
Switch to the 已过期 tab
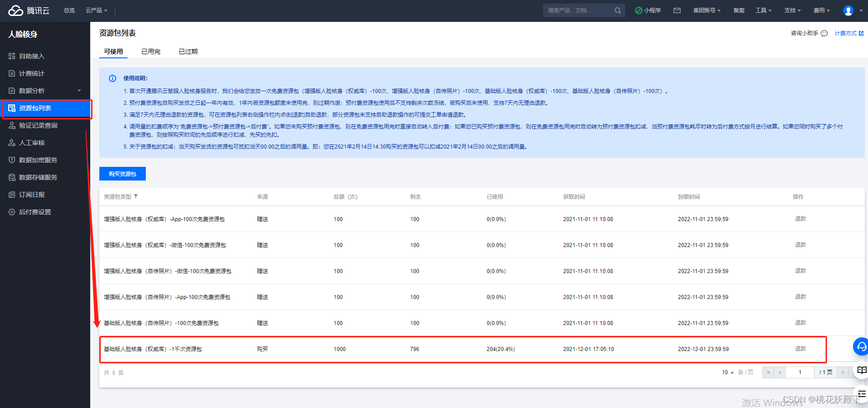coord(188,52)
